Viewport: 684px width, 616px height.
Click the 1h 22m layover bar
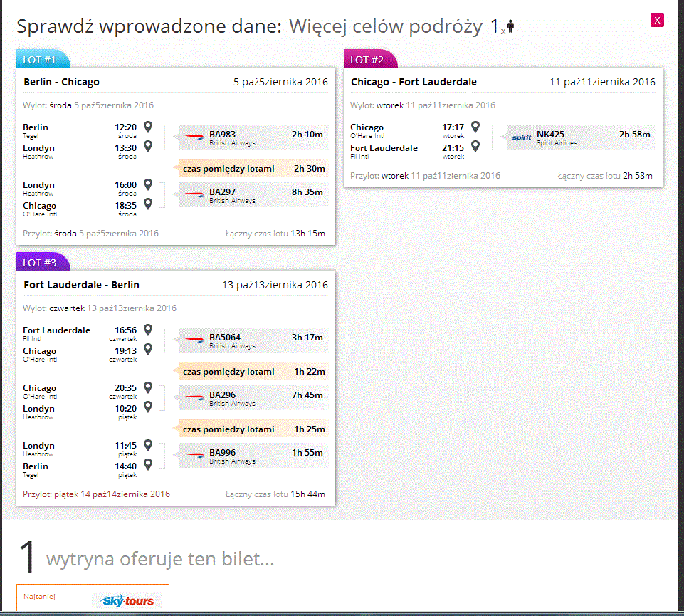tap(253, 372)
